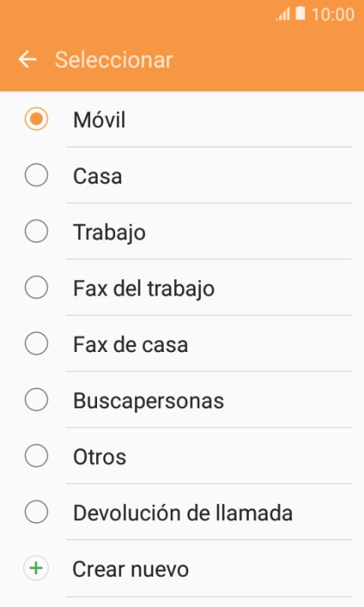The width and height of the screenshot is (364, 607).
Task: Select the Trabajo radio button
Action: coord(36,232)
